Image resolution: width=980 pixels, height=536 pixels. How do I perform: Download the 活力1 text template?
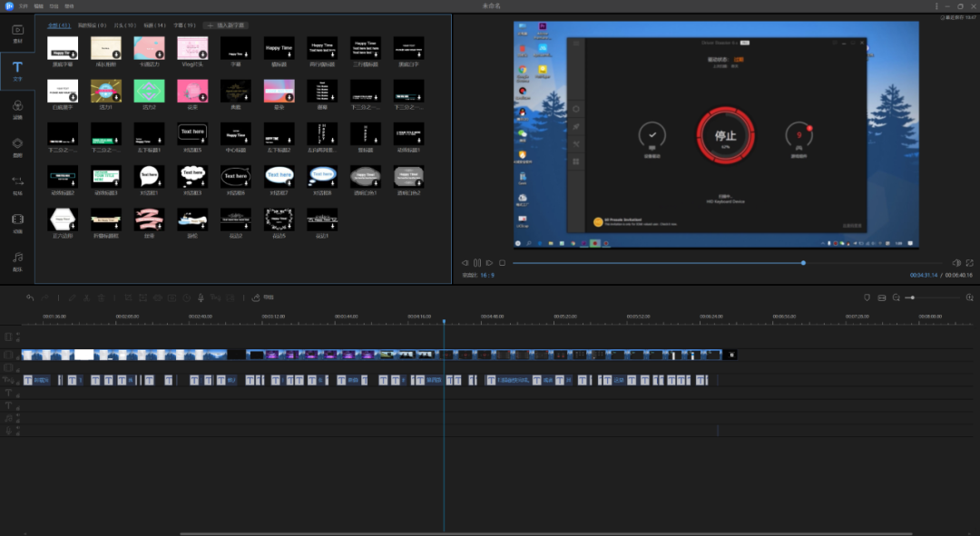tap(116, 97)
